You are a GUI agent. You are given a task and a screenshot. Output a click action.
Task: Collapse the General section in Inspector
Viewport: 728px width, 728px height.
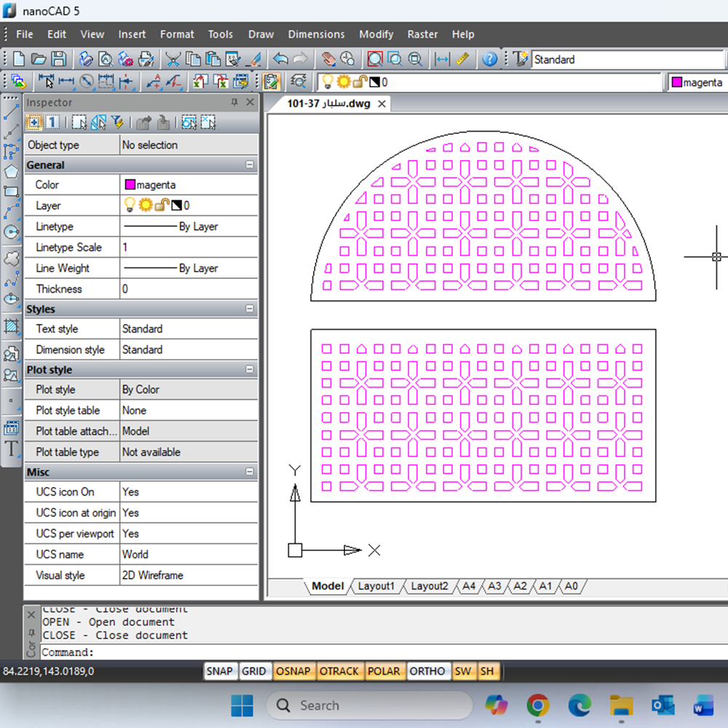[x=250, y=165]
